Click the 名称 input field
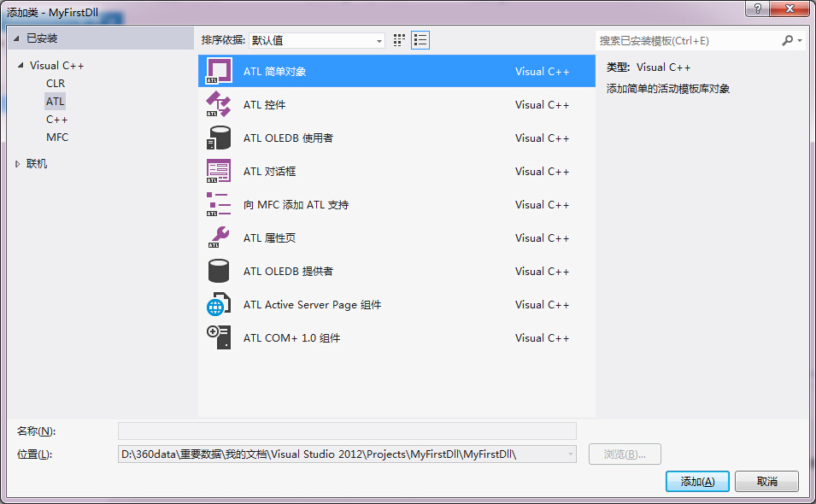Screen dimensions: 816x504 point(347,431)
